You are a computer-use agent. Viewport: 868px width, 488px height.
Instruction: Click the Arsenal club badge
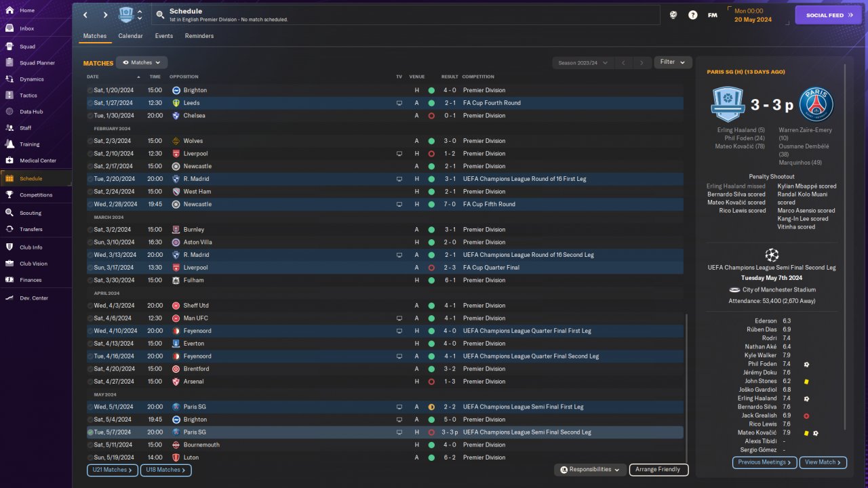click(x=176, y=382)
